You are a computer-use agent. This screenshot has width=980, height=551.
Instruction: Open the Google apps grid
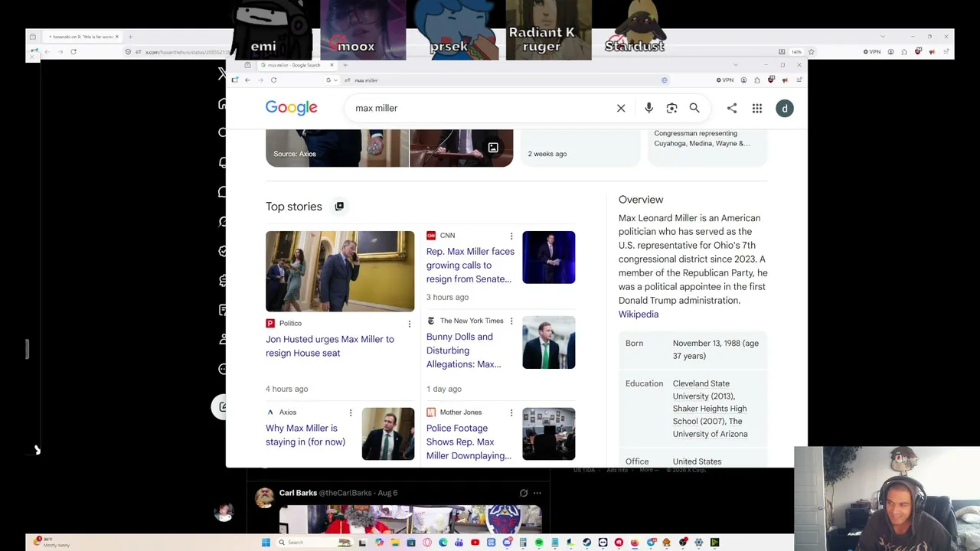(x=757, y=108)
